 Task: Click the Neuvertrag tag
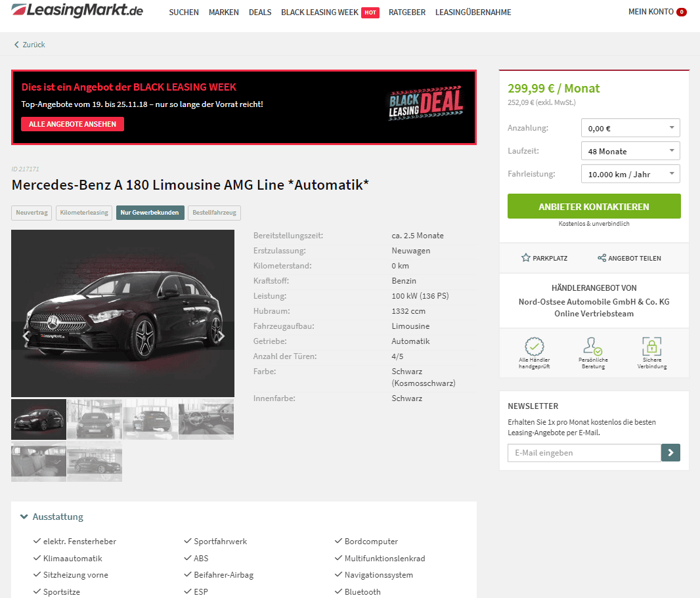click(32, 213)
